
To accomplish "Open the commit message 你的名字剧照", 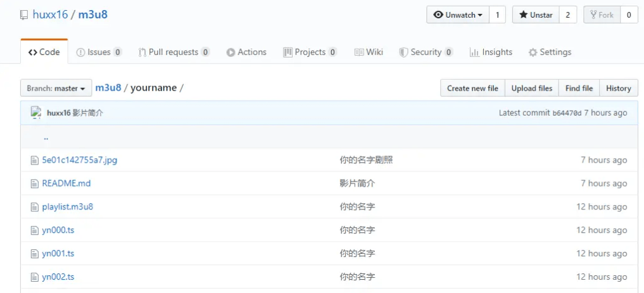I will pos(367,160).
